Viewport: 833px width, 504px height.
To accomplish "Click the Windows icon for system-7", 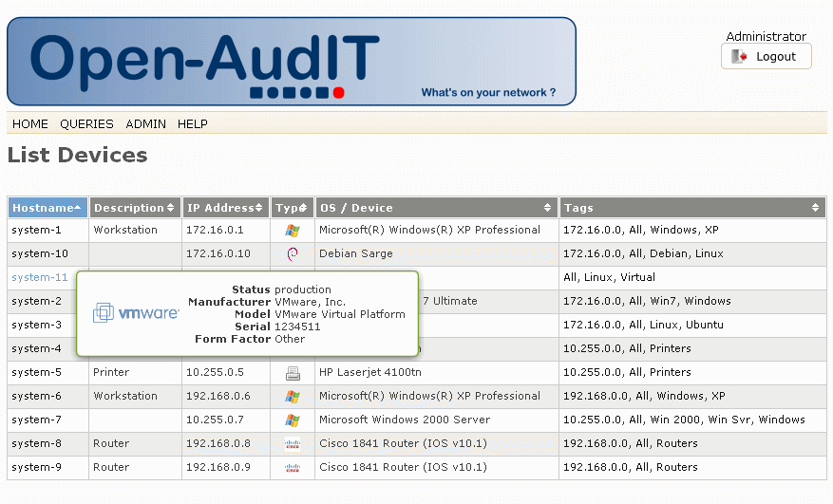I will coord(293,420).
